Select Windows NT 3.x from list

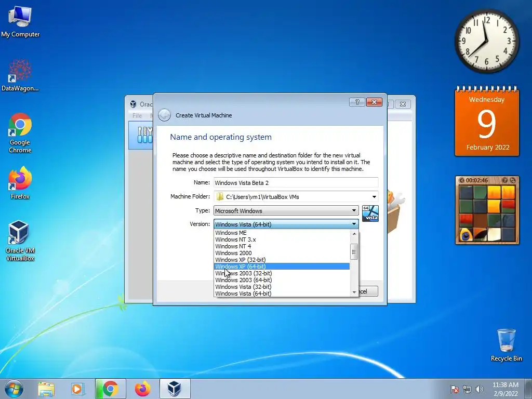tap(282, 240)
